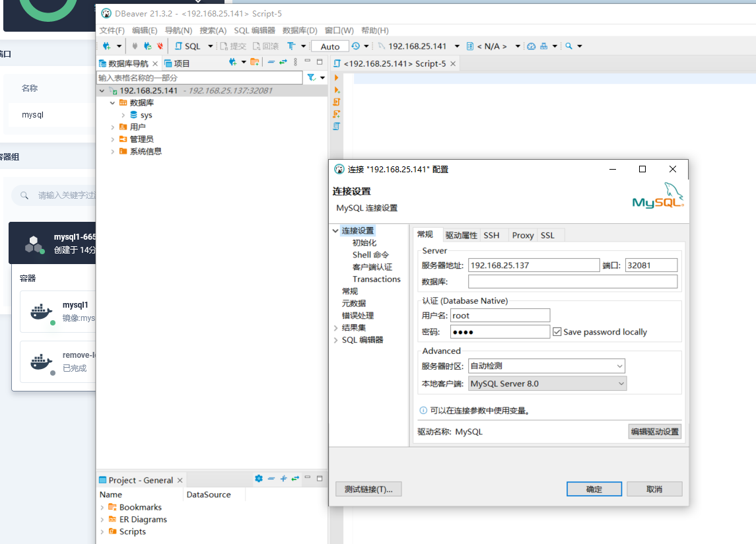Click the sys database icon in the tree
This screenshot has height=544, width=756.
click(x=133, y=115)
